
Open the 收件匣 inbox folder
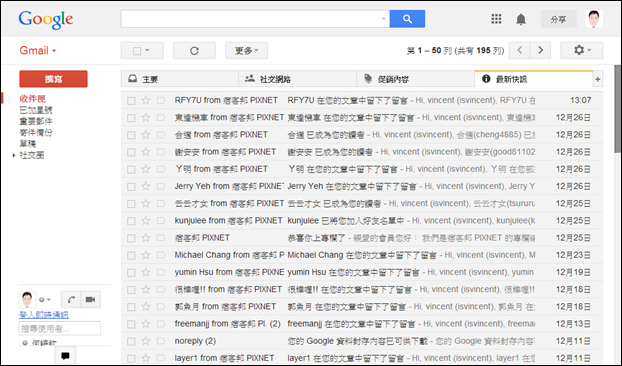click(x=33, y=99)
